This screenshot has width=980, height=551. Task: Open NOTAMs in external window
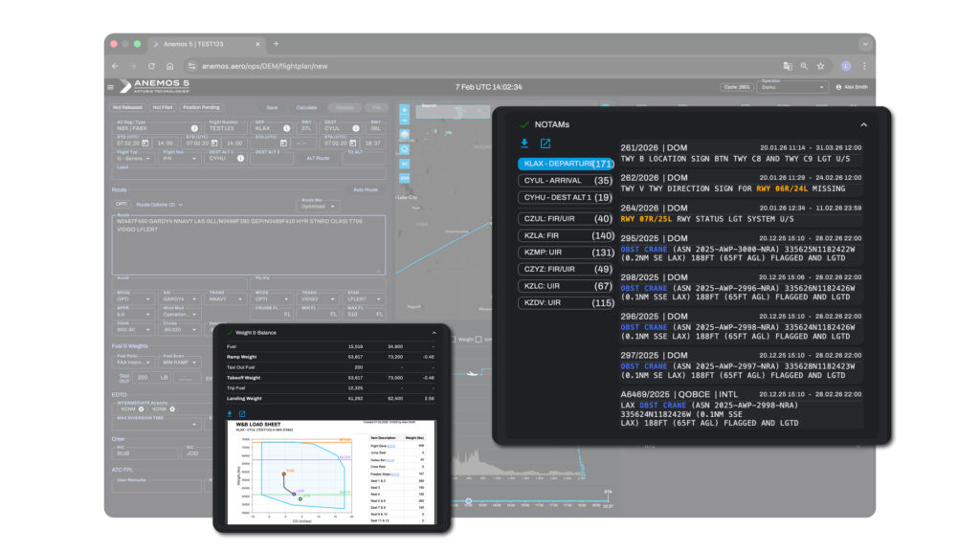(x=546, y=144)
